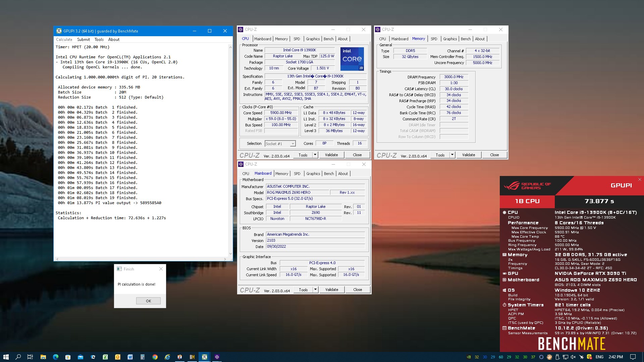Screen dimensions: 644x362
Task: Open Memory tab in Mainboard CPU-Z window
Action: (282, 174)
